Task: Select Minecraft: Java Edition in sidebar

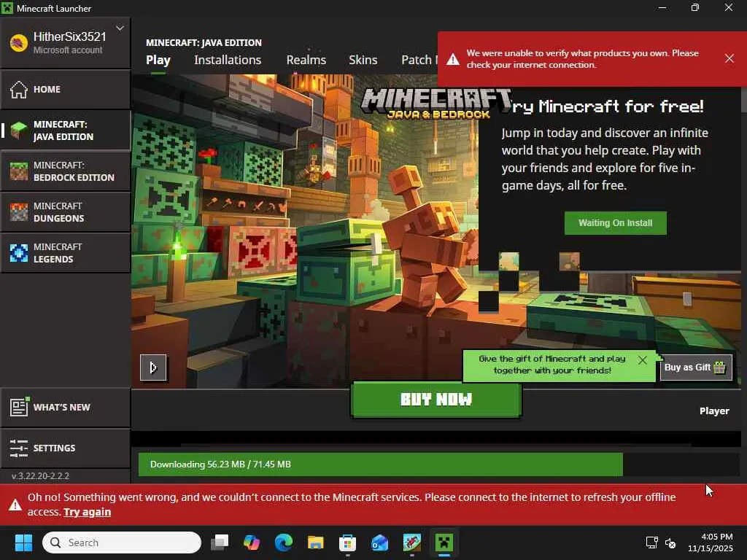Action: (65, 131)
